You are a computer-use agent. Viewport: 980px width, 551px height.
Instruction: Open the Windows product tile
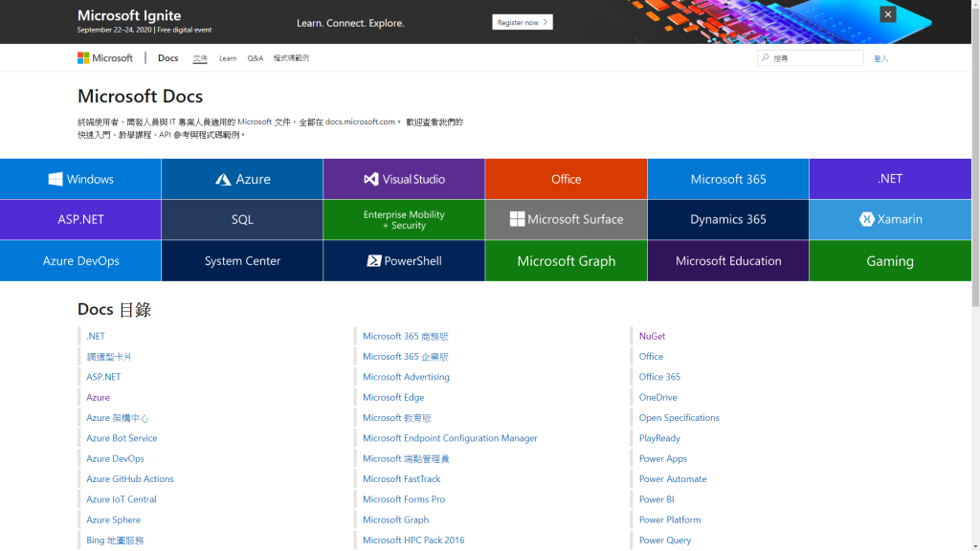(80, 179)
